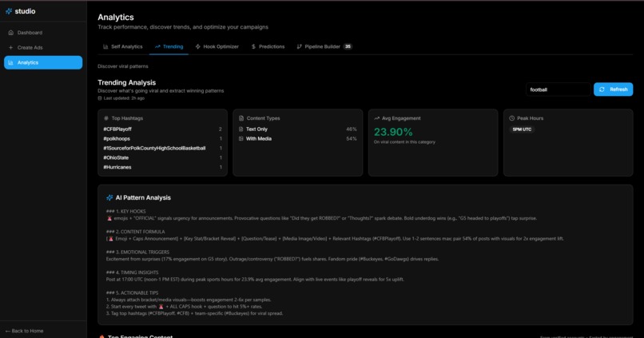Click the 23.90% engagement value

(x=393, y=132)
